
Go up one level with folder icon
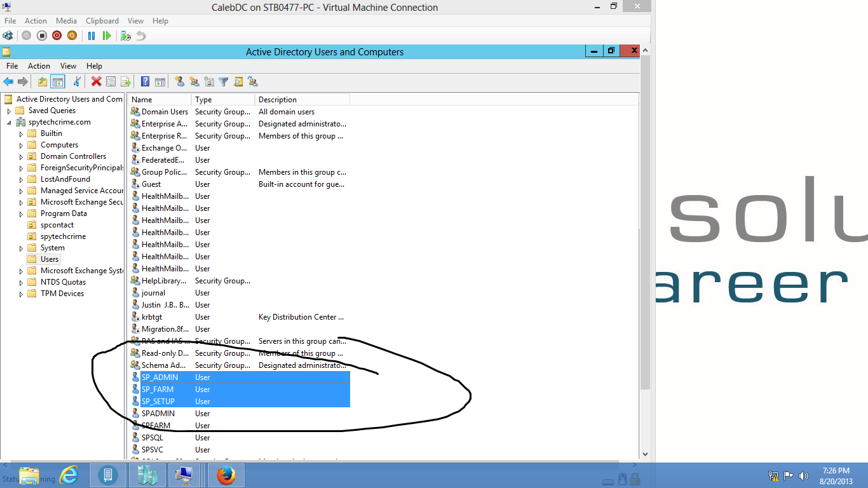[43, 81]
